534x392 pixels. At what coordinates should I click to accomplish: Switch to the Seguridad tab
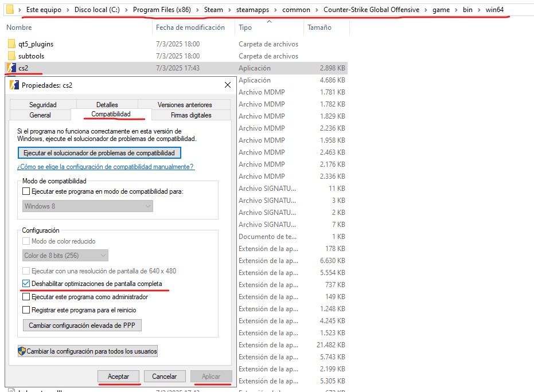coord(43,105)
